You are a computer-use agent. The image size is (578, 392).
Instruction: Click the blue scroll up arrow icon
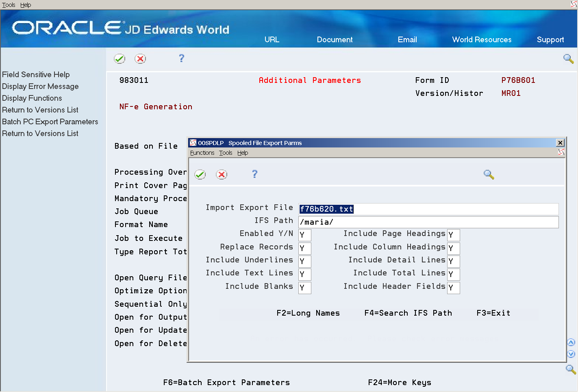click(571, 342)
